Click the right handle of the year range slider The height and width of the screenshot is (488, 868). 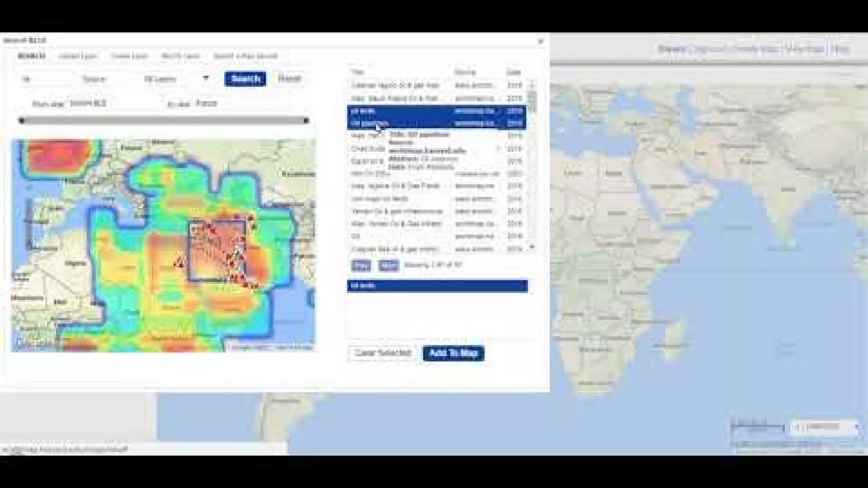pos(306,121)
